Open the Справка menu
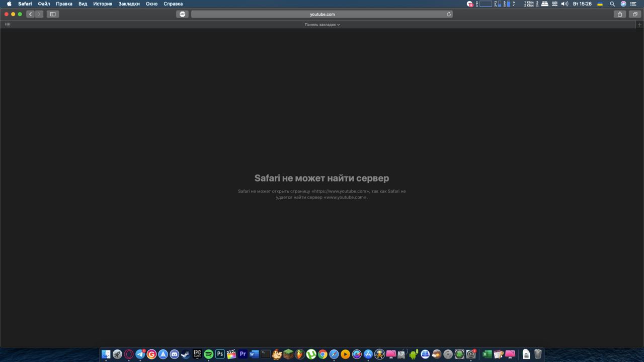644x362 pixels. [173, 4]
